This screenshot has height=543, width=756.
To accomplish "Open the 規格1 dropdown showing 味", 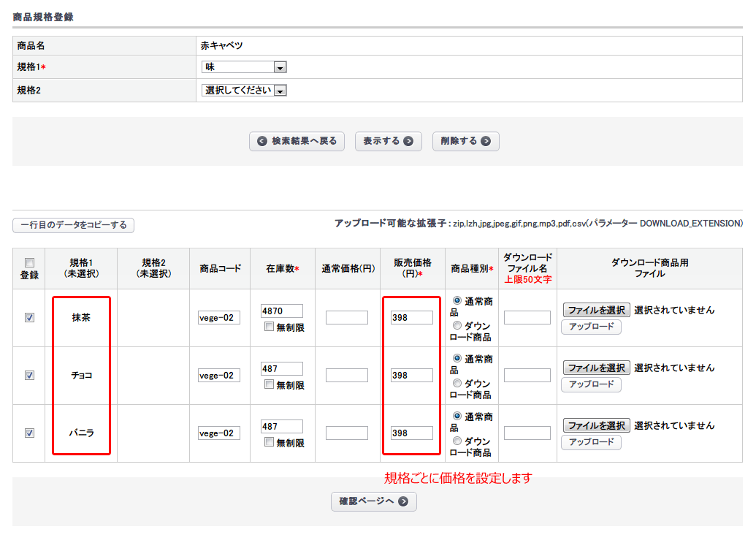I will click(x=244, y=67).
